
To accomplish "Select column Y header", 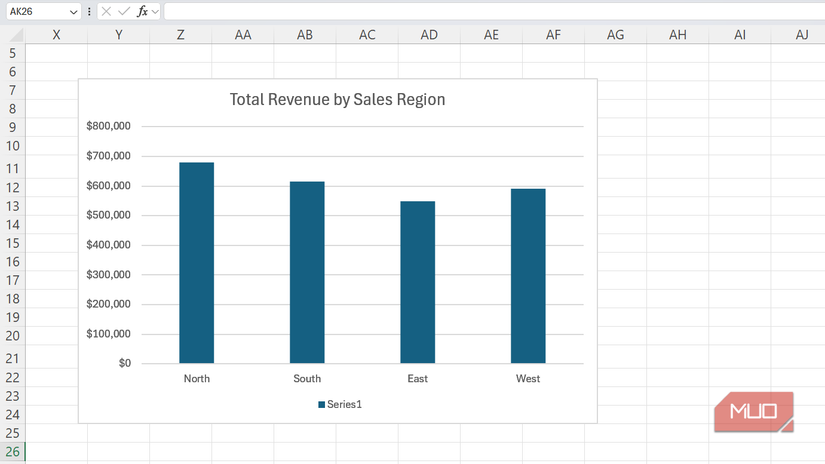I will point(118,35).
